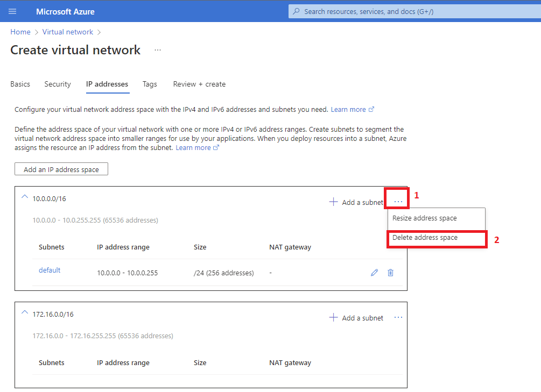
Task: Add a subnet to 172.16.0.0/16 space
Action: point(356,318)
